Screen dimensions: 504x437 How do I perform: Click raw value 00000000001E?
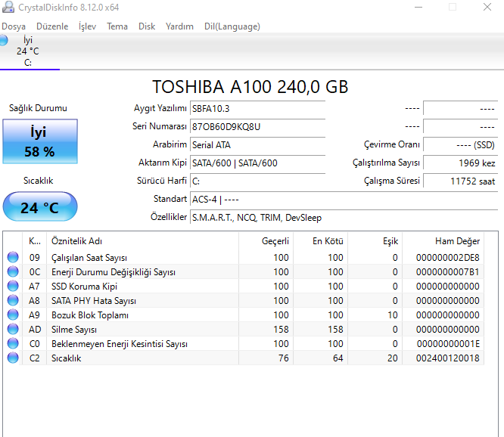coord(448,344)
